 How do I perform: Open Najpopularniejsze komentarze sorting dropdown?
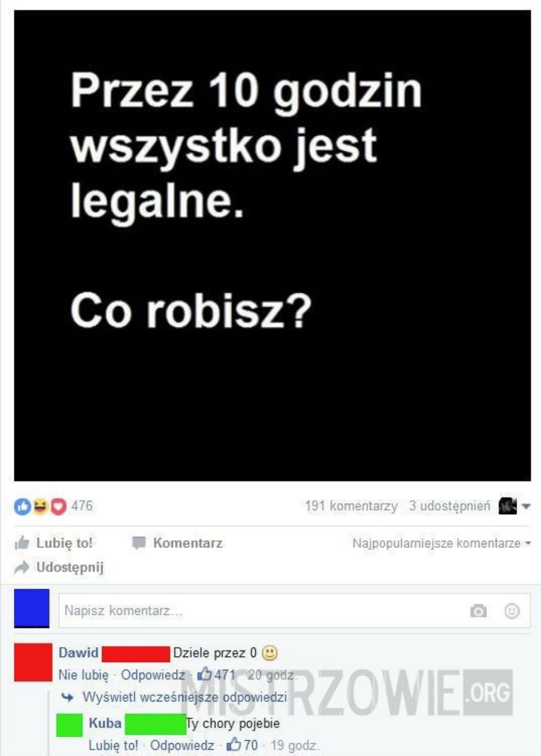pos(441,543)
